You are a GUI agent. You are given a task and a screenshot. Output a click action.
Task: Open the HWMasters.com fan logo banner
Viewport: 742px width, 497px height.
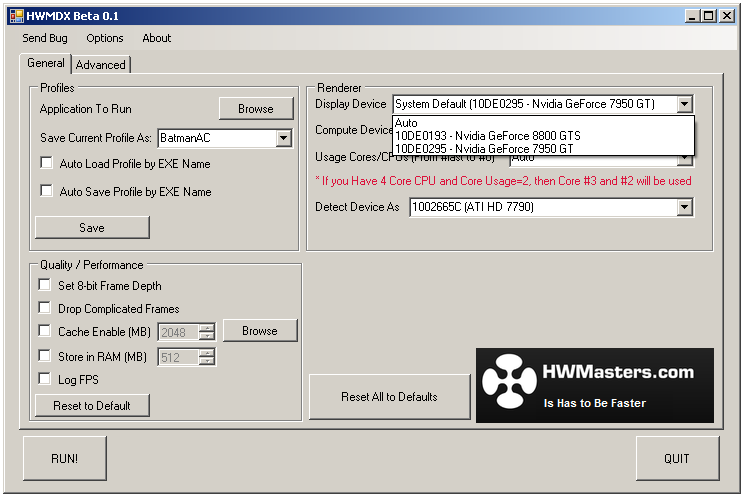pyautogui.click(x=594, y=385)
